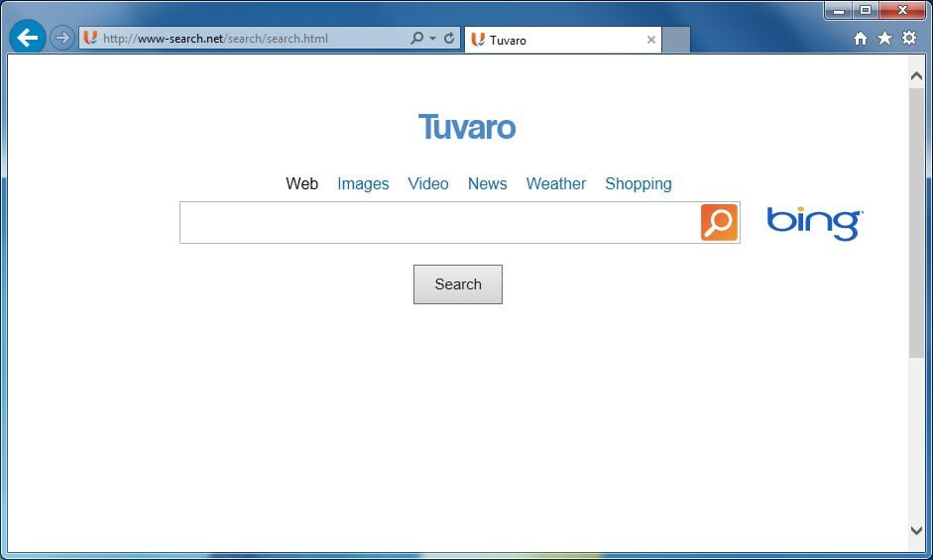This screenshot has height=560, width=933.
Task: Open browser tools gear menu
Action: (909, 38)
